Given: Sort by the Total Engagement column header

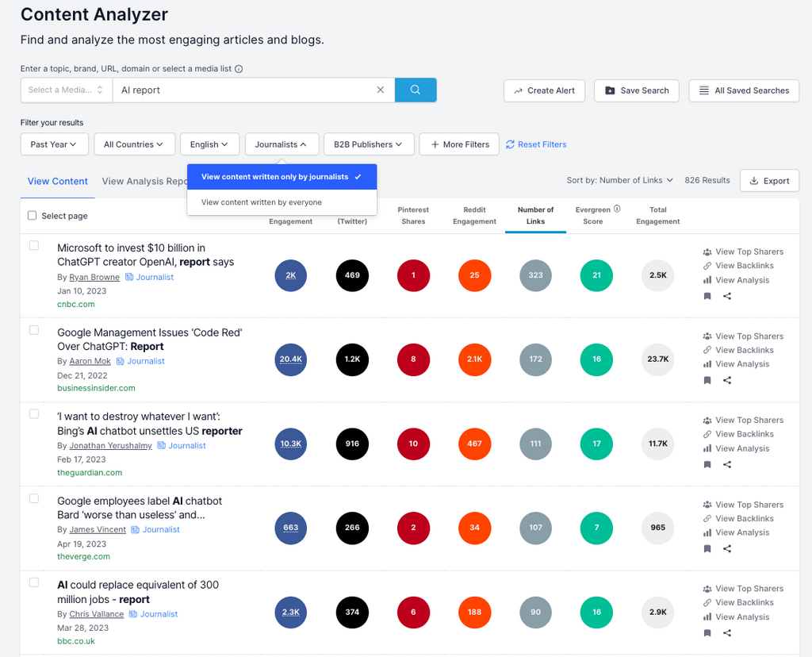Looking at the screenshot, I should [x=657, y=216].
